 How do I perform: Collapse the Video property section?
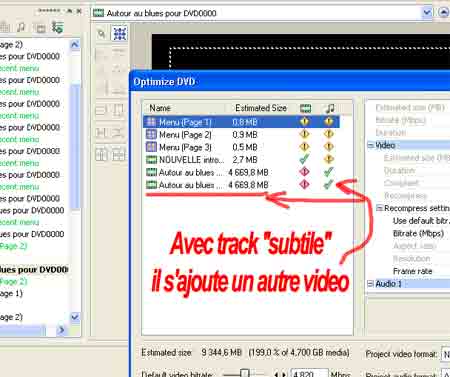coord(370,145)
